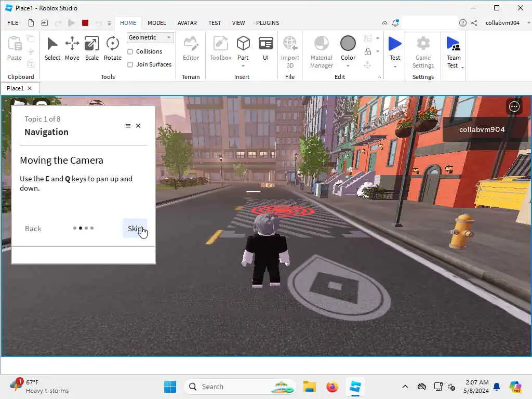Click the anchor icon
The height and width of the screenshot is (399, 532).
point(367,64)
